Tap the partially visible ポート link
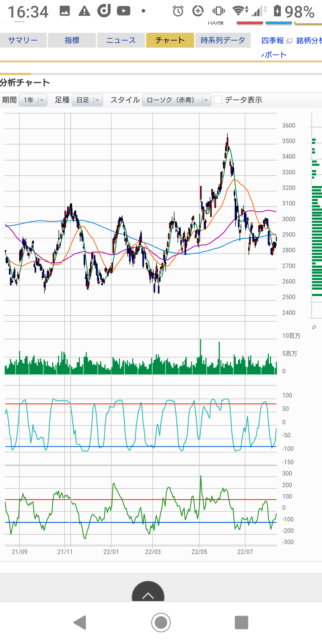The image size is (322, 644). [274, 55]
